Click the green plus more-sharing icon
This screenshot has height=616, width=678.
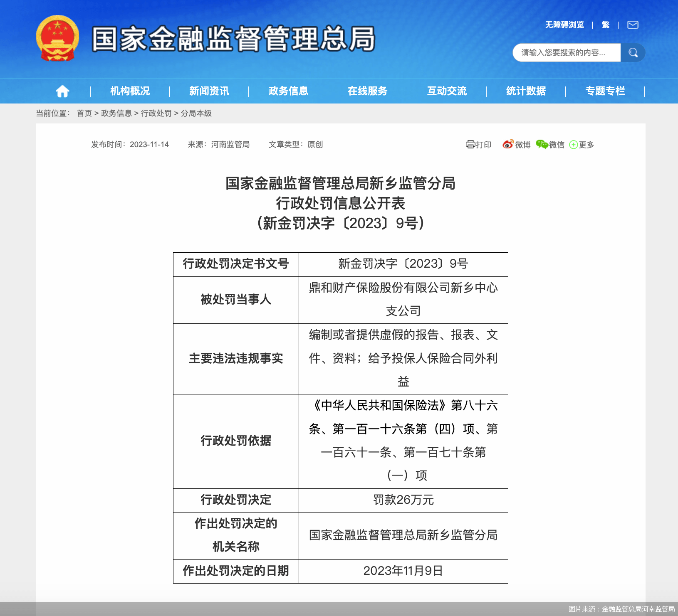tap(574, 145)
